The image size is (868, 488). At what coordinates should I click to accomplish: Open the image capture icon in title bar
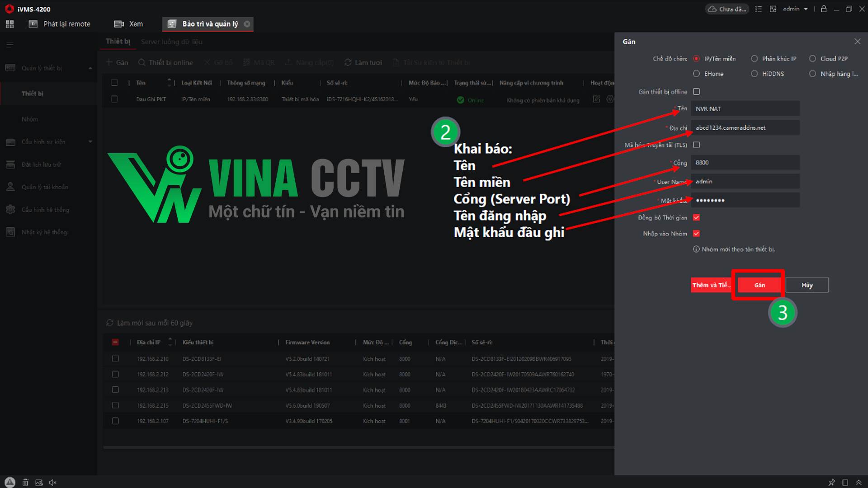773,9
